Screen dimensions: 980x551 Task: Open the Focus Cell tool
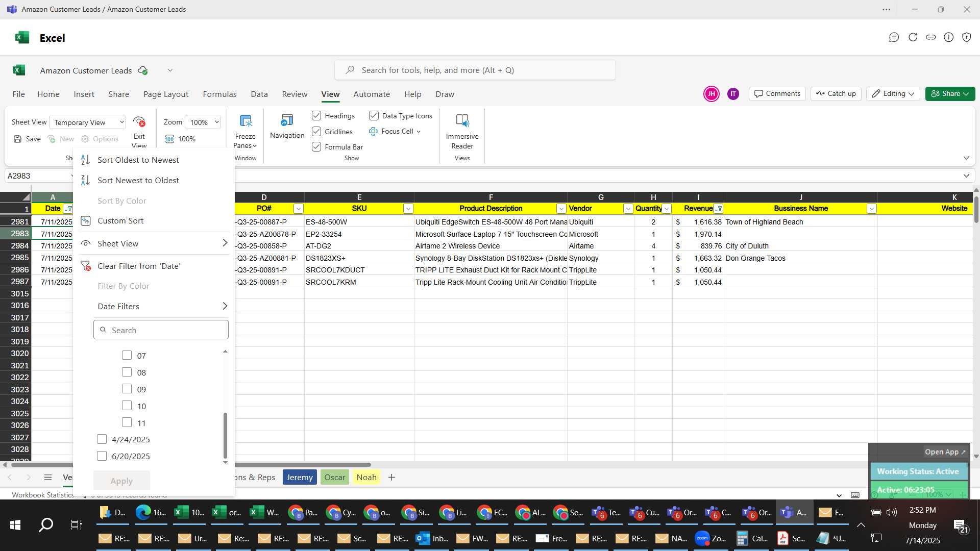click(395, 131)
